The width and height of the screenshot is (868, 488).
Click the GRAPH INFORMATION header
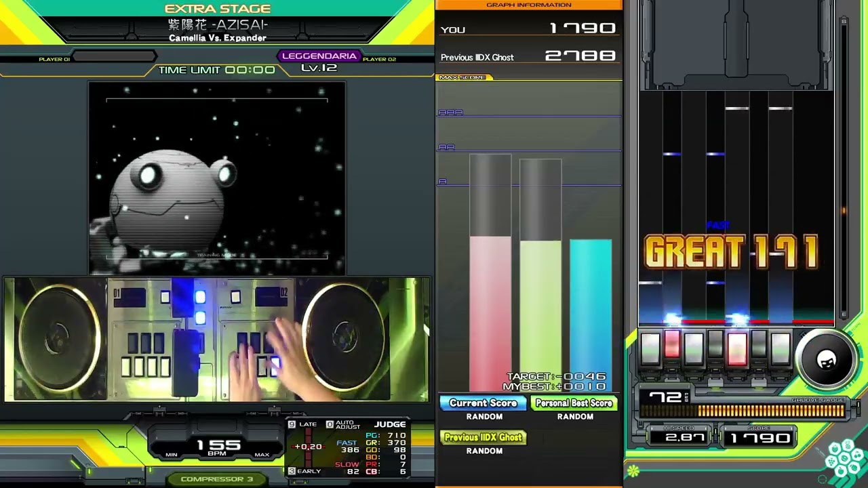point(529,5)
